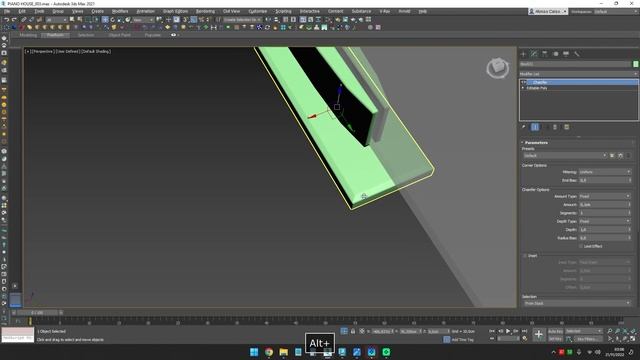
Task: Open the Modify tab in command panel
Action: coord(534,54)
